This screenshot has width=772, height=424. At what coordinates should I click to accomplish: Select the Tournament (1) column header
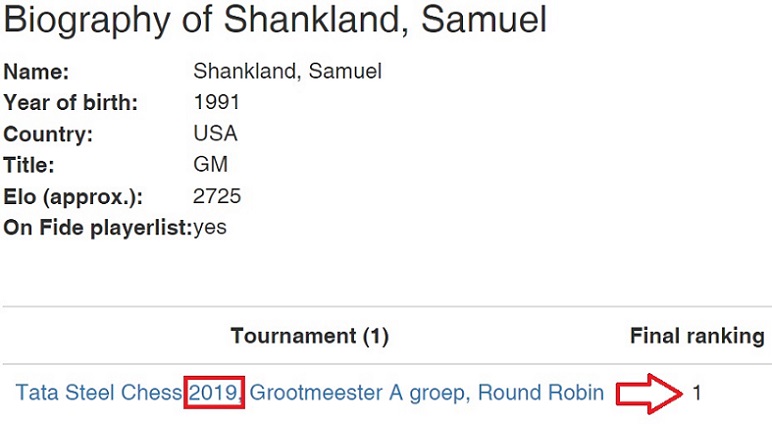309,336
